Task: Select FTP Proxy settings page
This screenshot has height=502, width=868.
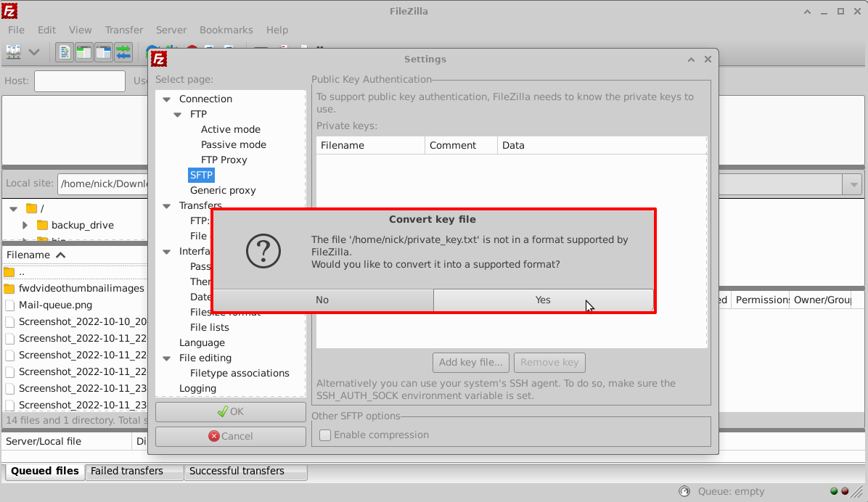Action: point(224,160)
